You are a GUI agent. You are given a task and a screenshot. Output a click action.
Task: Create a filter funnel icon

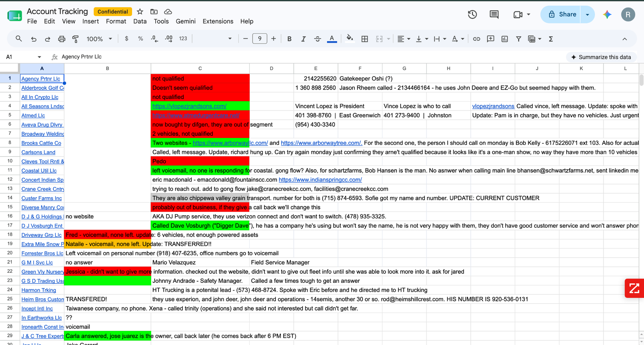pyautogui.click(x=518, y=39)
